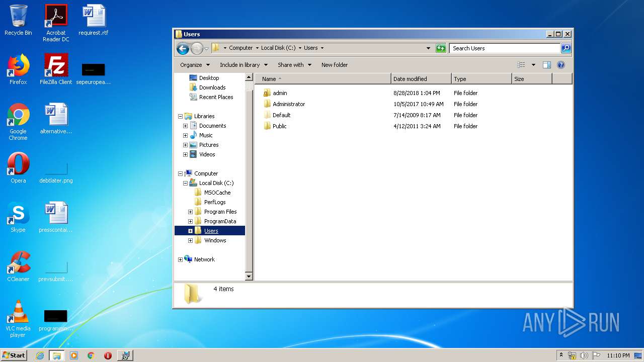Sort by Size column header

click(532, 79)
